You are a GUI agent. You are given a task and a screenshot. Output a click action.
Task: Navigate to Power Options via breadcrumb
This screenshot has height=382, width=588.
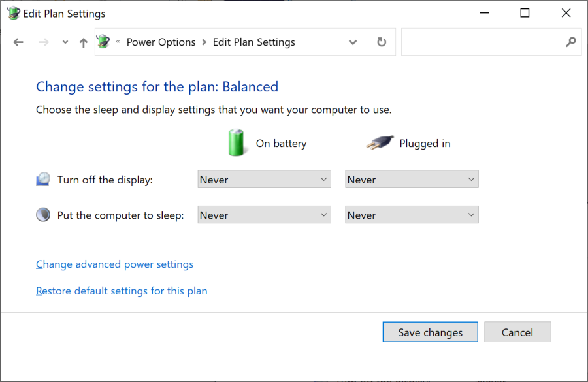click(x=161, y=42)
